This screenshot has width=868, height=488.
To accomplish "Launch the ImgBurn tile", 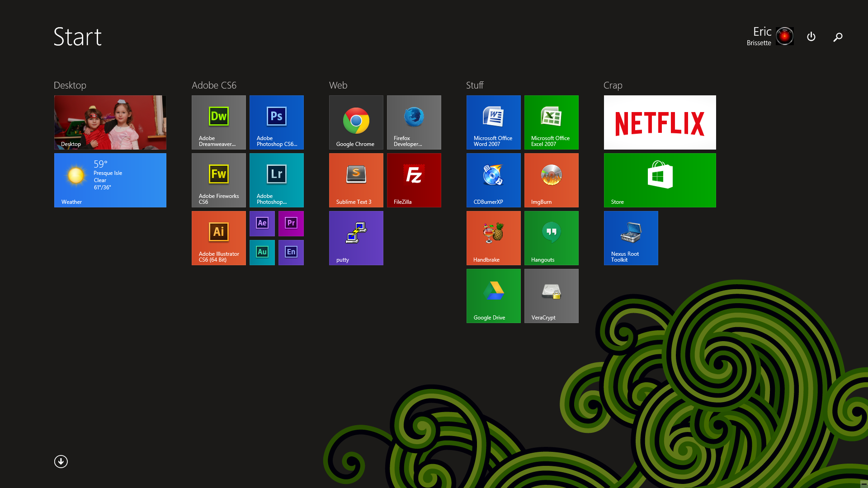I will click(552, 180).
